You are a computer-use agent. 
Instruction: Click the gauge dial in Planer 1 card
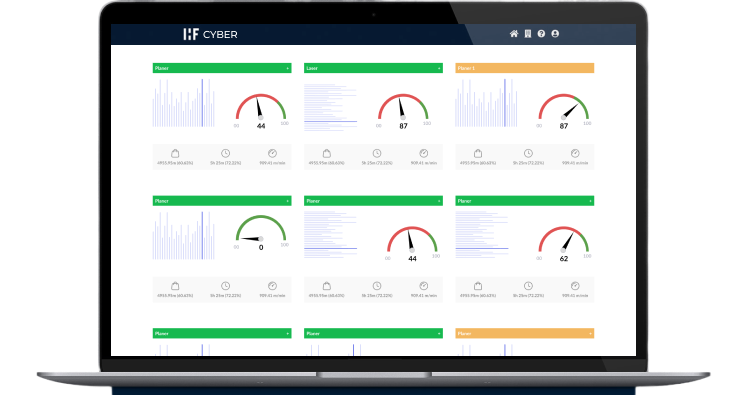click(563, 107)
